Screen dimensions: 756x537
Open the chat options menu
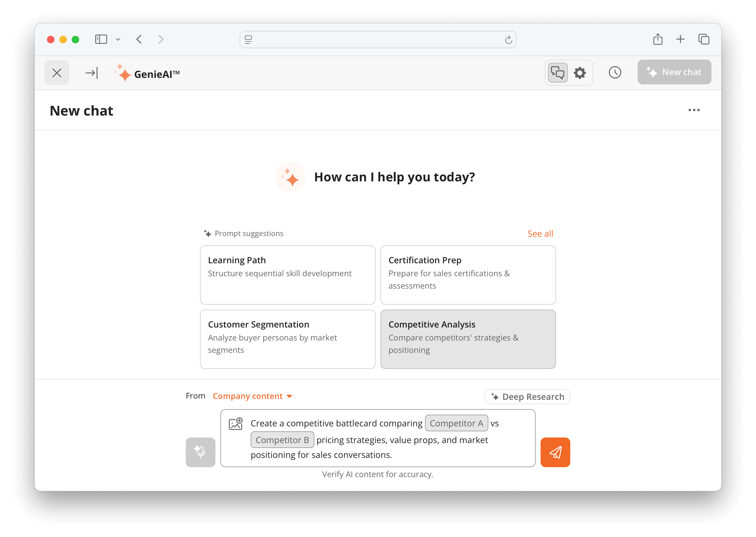click(x=694, y=110)
